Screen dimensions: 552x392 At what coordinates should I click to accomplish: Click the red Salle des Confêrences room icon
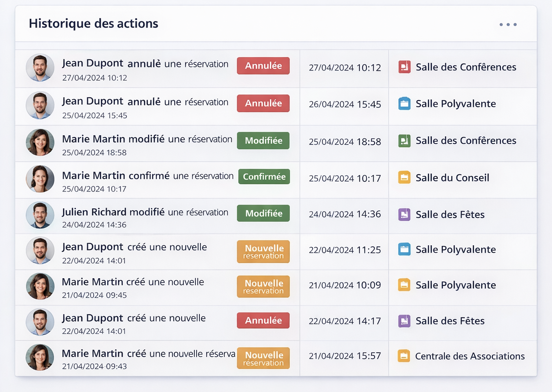tap(404, 67)
